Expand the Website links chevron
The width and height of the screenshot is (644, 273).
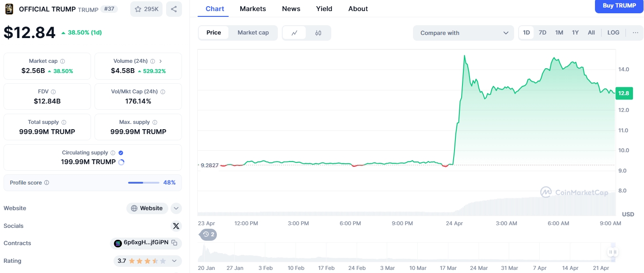[176, 208]
